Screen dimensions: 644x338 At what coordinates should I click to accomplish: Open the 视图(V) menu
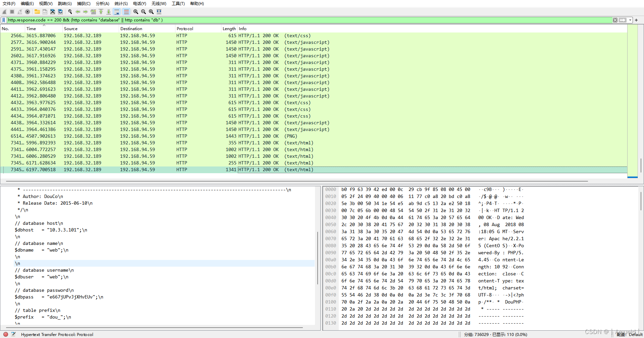(x=46, y=4)
